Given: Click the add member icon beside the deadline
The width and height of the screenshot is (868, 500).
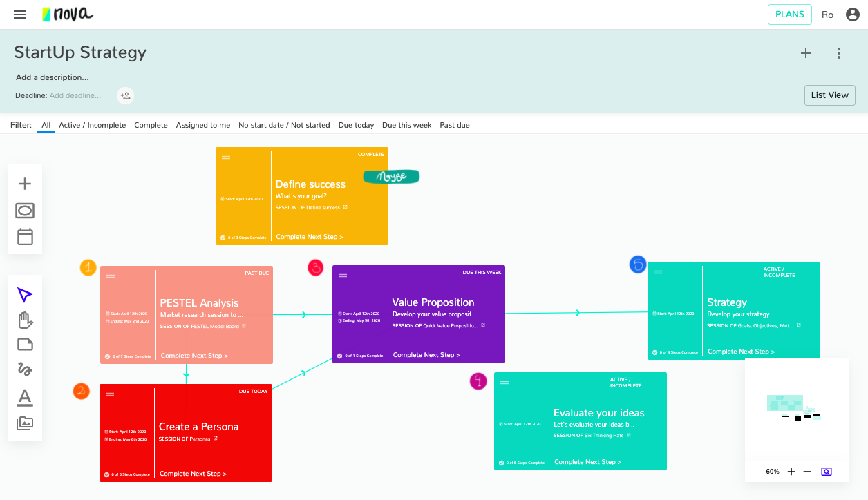Looking at the screenshot, I should tap(125, 96).
